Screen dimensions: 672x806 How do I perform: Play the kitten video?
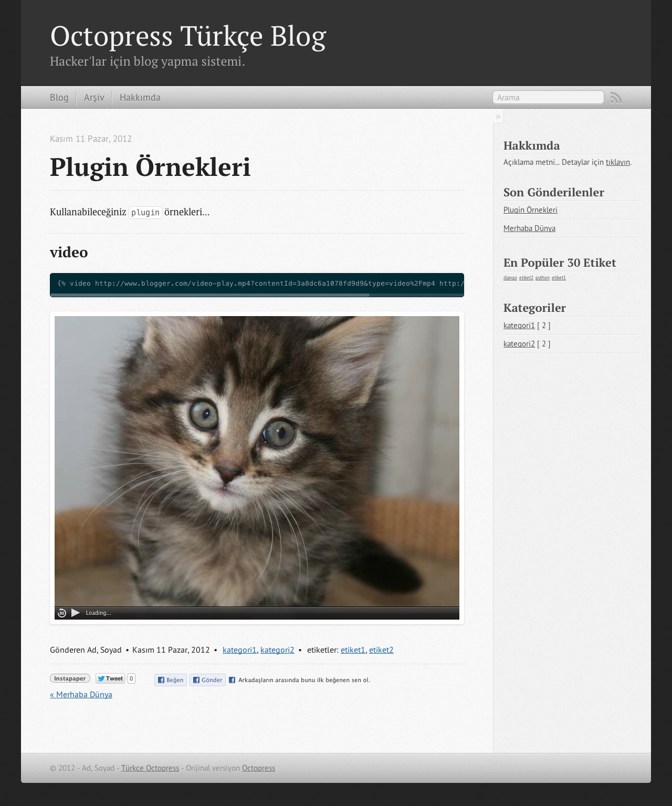(76, 613)
